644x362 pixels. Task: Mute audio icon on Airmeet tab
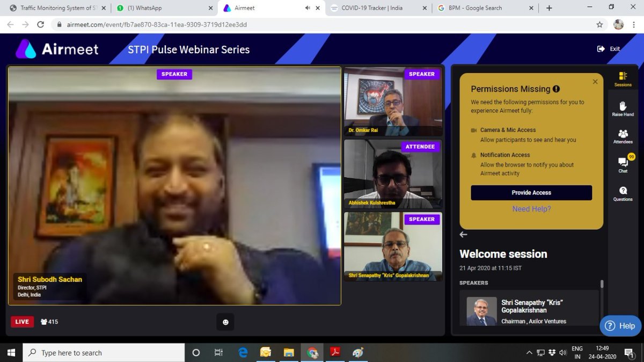click(308, 8)
